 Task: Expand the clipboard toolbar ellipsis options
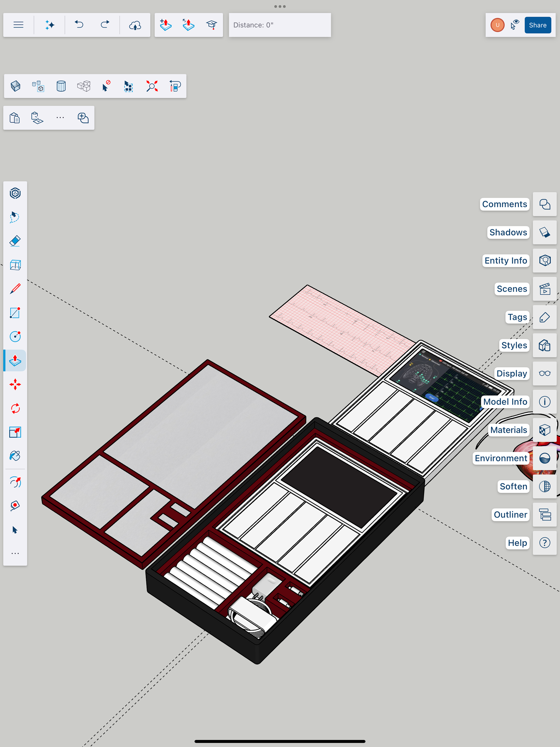(x=60, y=118)
